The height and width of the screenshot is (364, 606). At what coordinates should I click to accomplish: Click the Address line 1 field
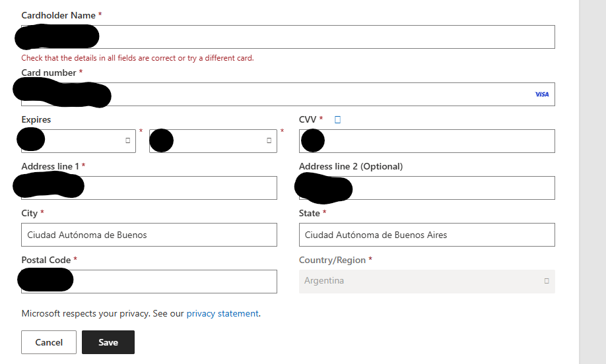pyautogui.click(x=149, y=188)
